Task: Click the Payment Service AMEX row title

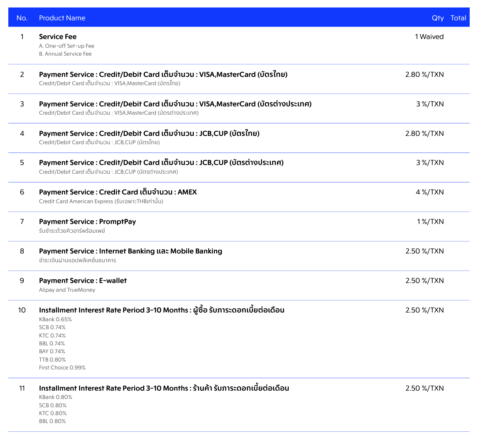Action: 118,192
